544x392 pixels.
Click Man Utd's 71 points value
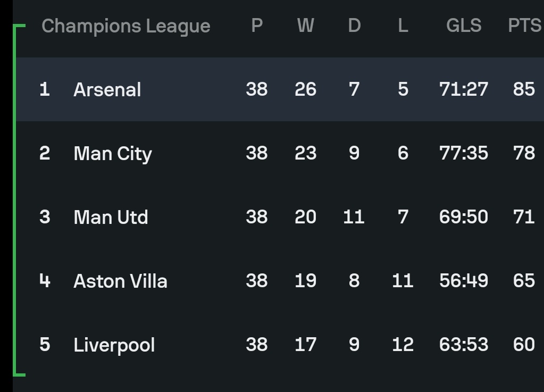[x=524, y=217]
